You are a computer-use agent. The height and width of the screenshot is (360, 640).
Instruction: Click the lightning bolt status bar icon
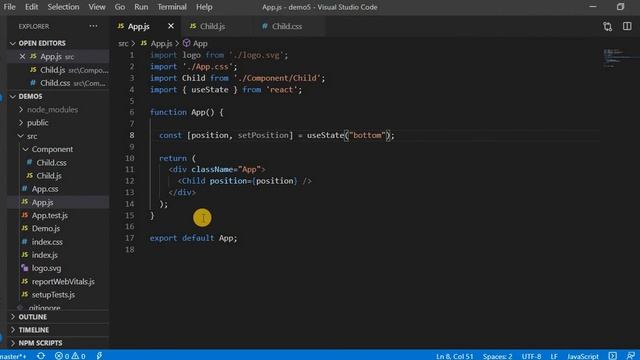(99, 356)
